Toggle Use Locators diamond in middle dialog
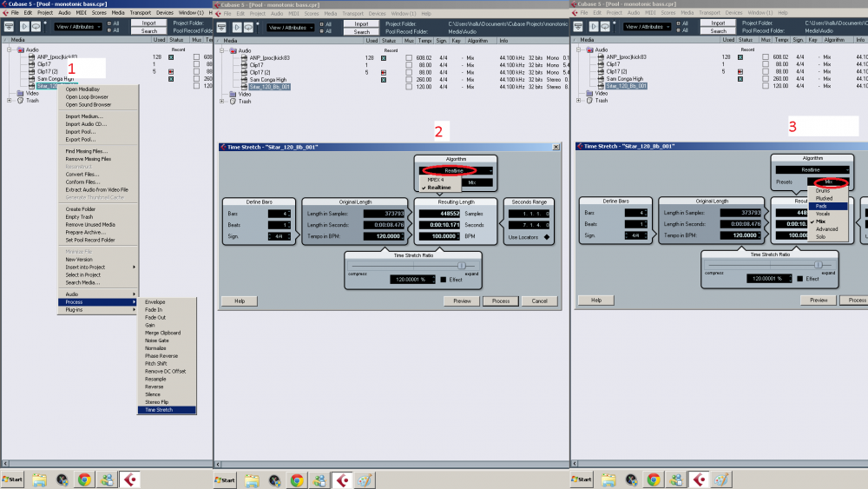 click(x=546, y=237)
